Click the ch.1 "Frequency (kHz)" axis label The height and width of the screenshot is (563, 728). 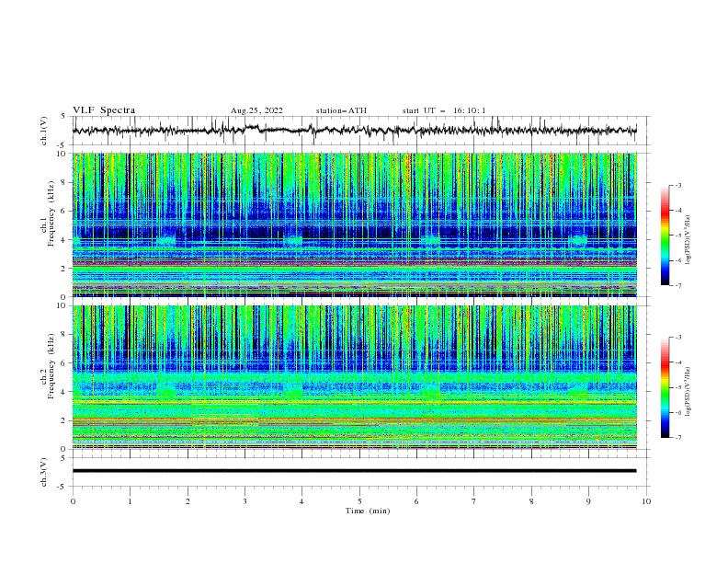tap(51, 213)
